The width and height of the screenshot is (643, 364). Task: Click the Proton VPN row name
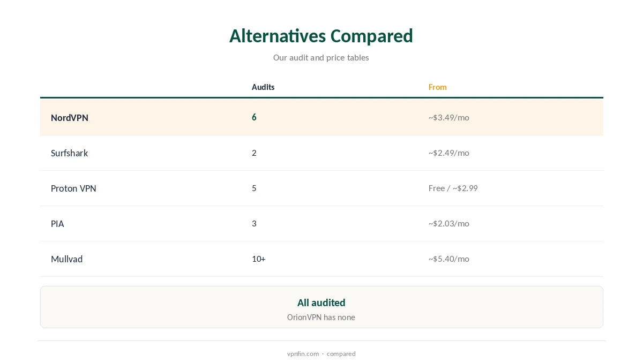73,188
